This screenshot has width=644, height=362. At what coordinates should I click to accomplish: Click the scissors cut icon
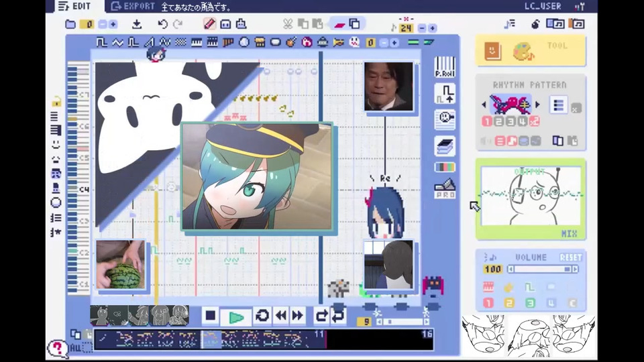point(288,24)
